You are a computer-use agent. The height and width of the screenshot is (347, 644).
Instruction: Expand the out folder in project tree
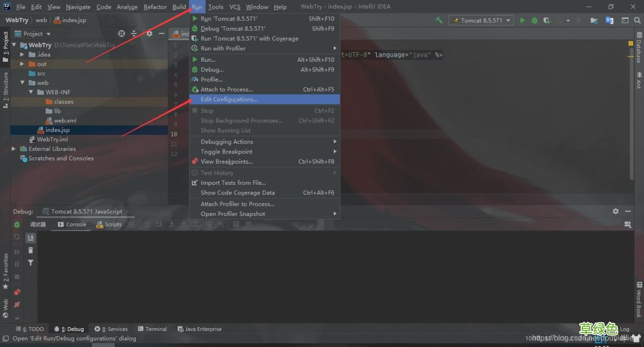coord(22,64)
